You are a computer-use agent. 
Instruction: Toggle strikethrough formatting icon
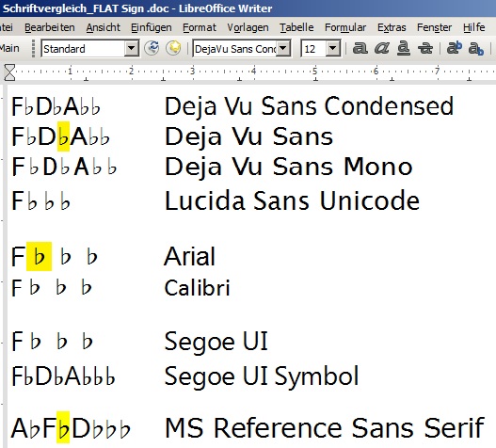coord(425,48)
